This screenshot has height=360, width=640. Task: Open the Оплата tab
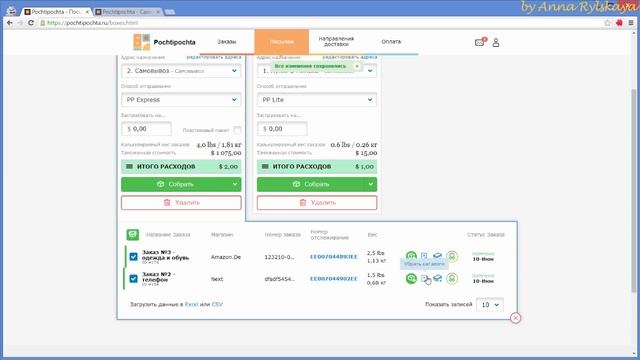(391, 42)
